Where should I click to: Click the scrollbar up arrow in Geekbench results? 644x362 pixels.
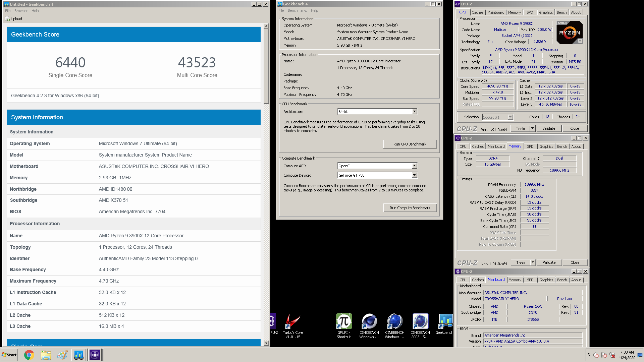[266, 26]
